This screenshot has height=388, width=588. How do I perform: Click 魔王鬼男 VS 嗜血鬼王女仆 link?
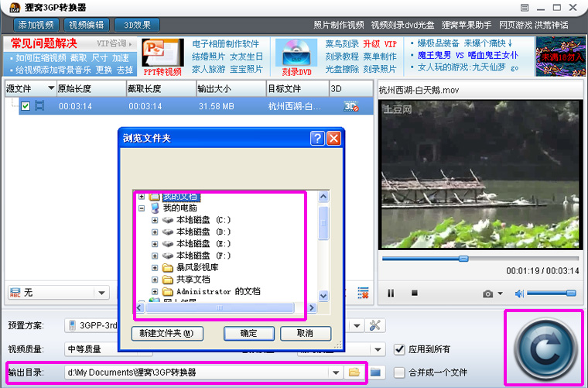point(467,56)
